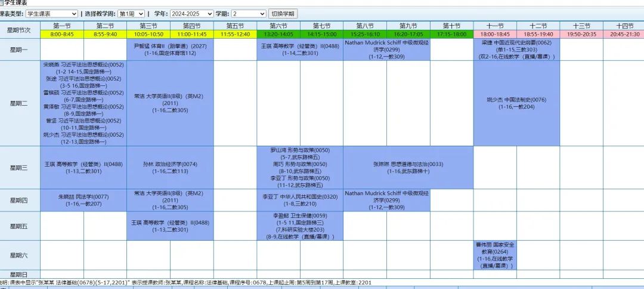Select 姚少杰 中国法制史 course block
This screenshot has height=289, width=644.
click(x=516, y=103)
